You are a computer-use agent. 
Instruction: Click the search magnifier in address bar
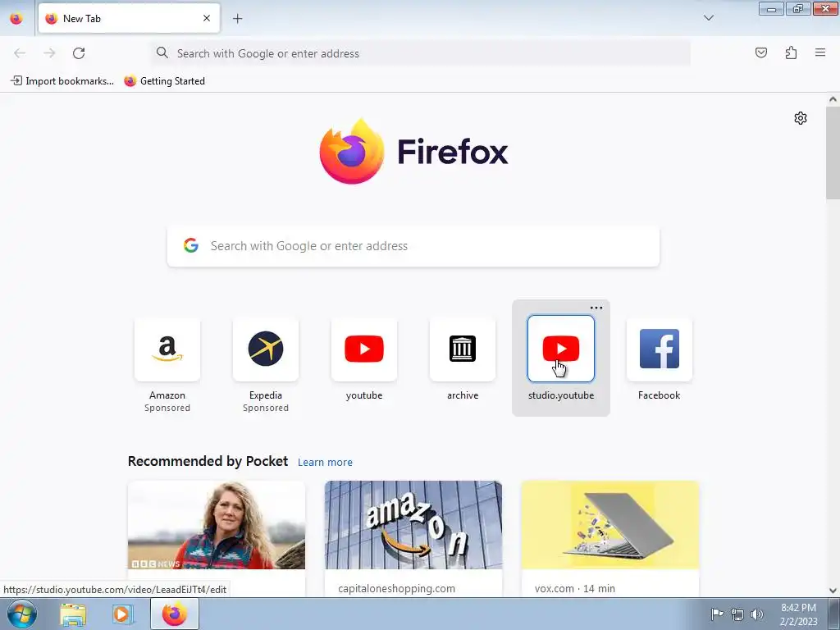click(x=162, y=52)
